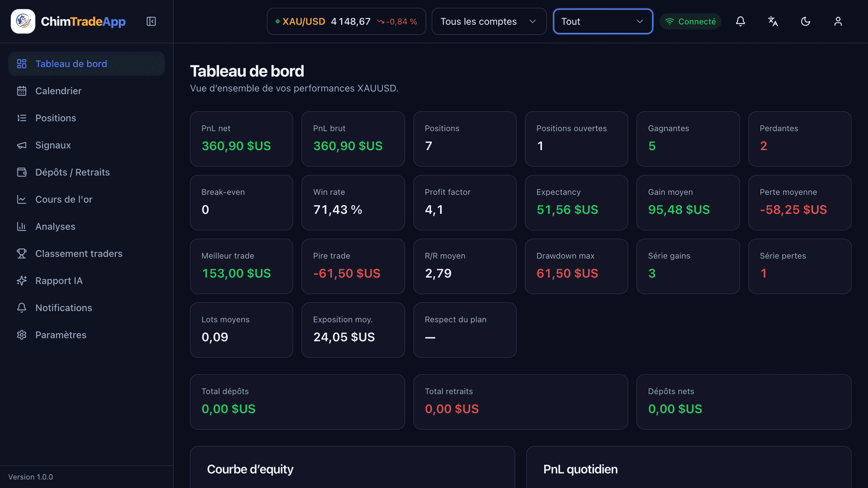The width and height of the screenshot is (868, 488).
Task: Open Notifications from the sidebar
Action: pyautogui.click(x=86, y=308)
